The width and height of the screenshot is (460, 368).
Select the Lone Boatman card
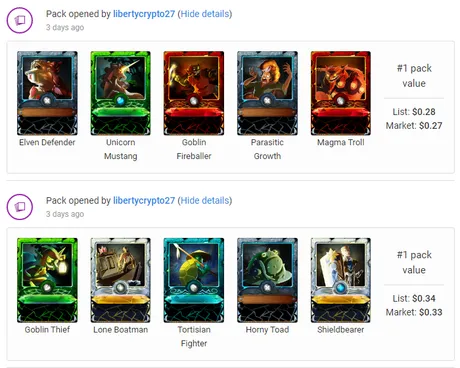click(121, 280)
